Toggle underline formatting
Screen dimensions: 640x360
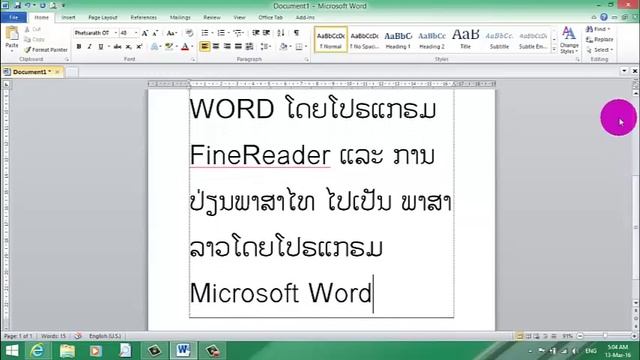point(100,47)
